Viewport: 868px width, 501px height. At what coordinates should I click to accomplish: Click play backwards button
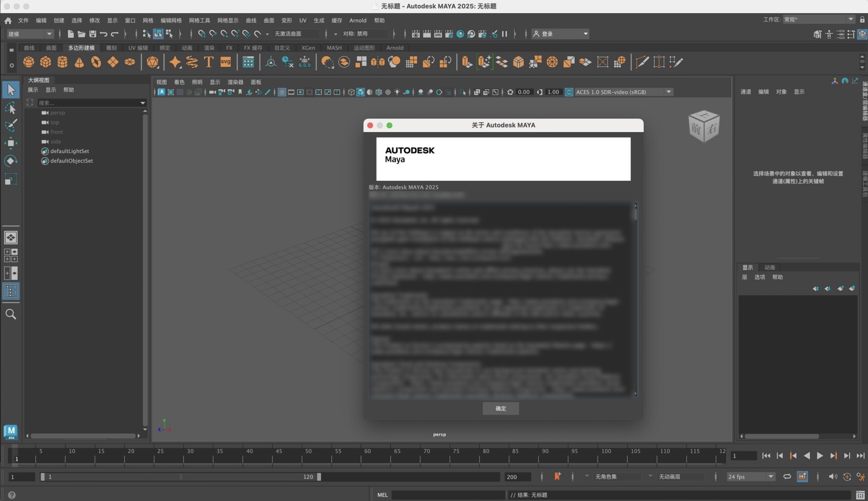pos(806,456)
